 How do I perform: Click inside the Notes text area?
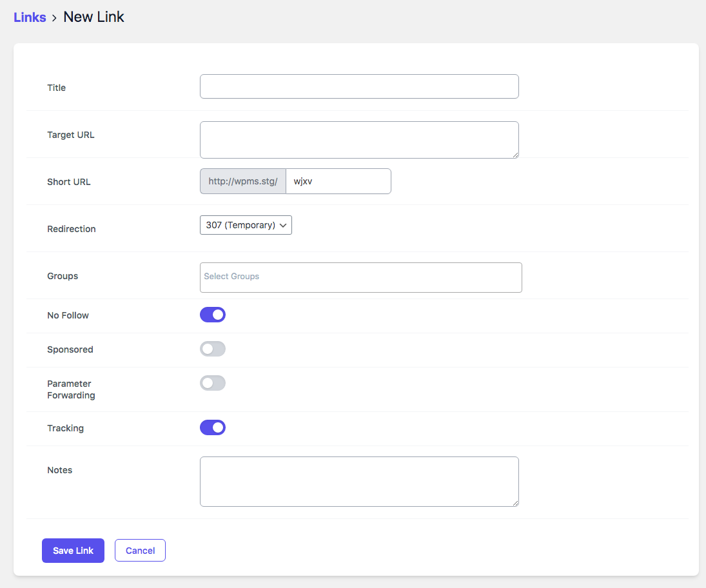point(359,481)
